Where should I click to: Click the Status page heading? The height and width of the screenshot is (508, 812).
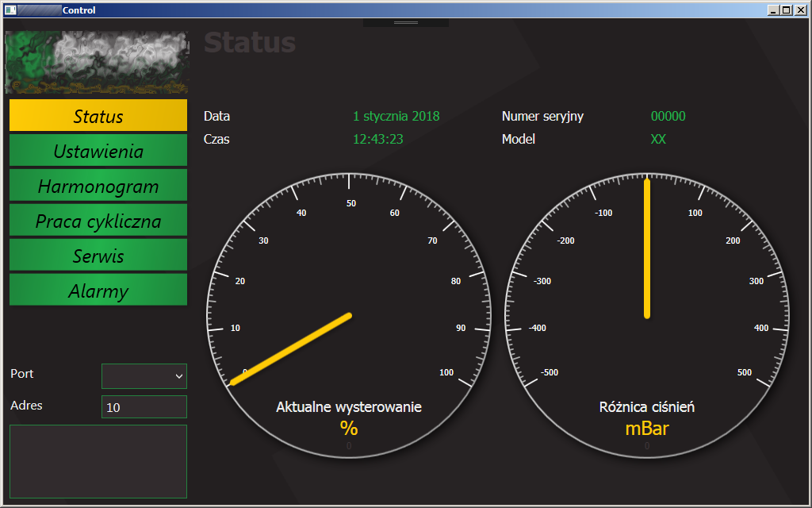click(x=250, y=43)
